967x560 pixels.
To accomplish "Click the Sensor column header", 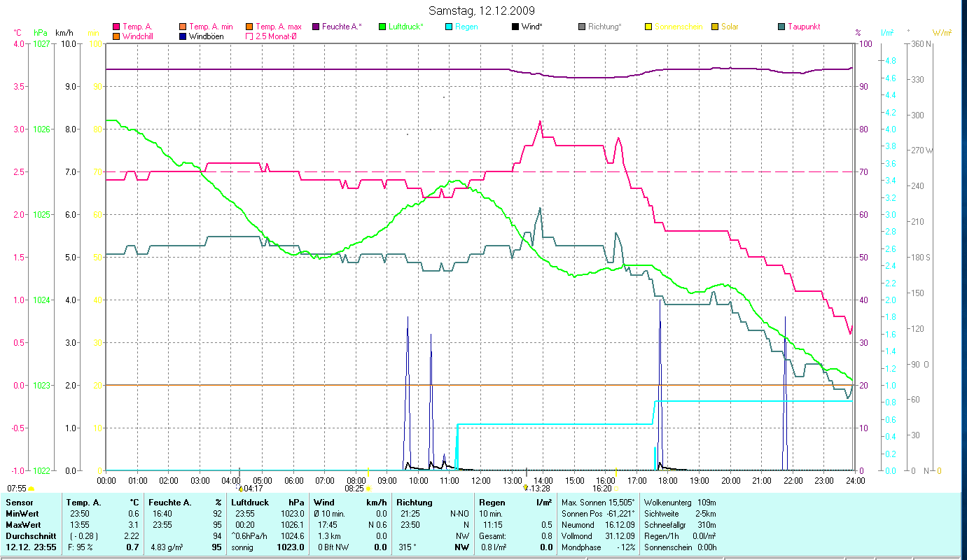I will point(19,503).
